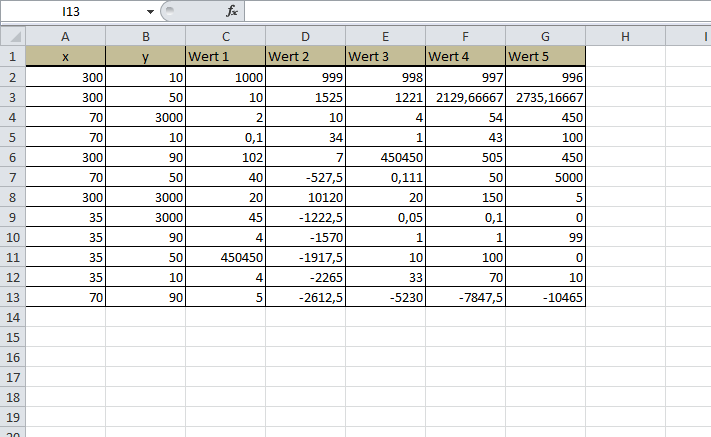Select cell containing 1221
Viewport: 711px width, 437px height.
[385, 97]
